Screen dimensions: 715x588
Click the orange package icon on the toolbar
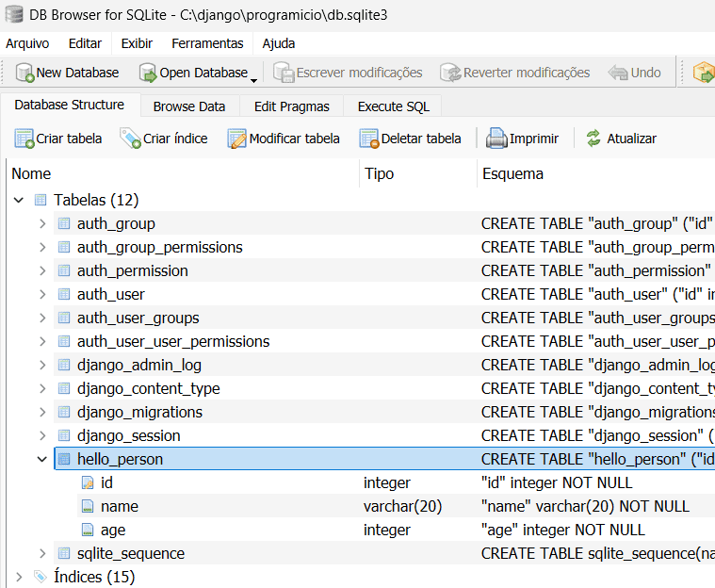pyautogui.click(x=703, y=73)
